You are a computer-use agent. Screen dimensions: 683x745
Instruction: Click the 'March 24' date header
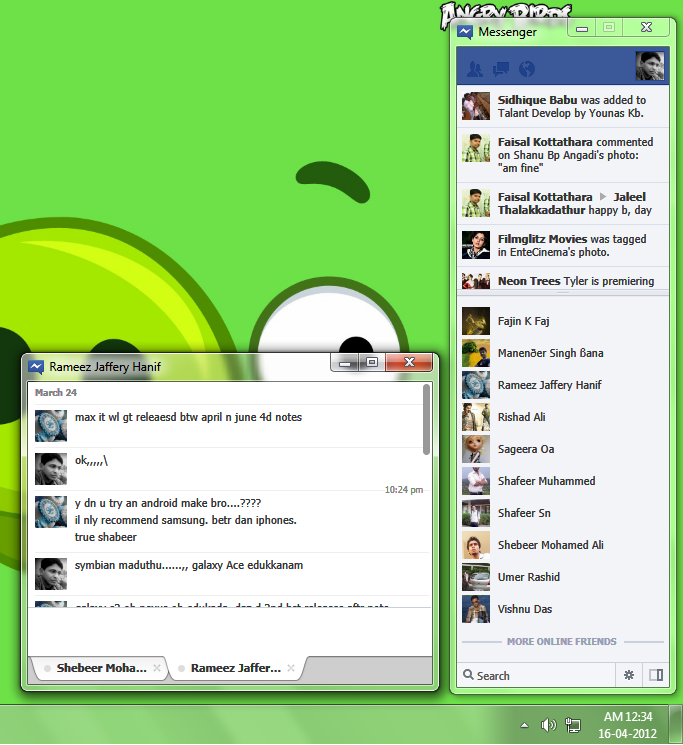click(56, 392)
